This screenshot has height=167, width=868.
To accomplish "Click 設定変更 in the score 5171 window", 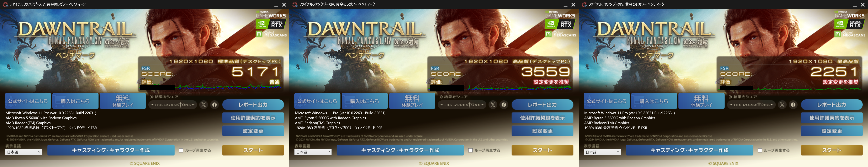I will 253,131.
